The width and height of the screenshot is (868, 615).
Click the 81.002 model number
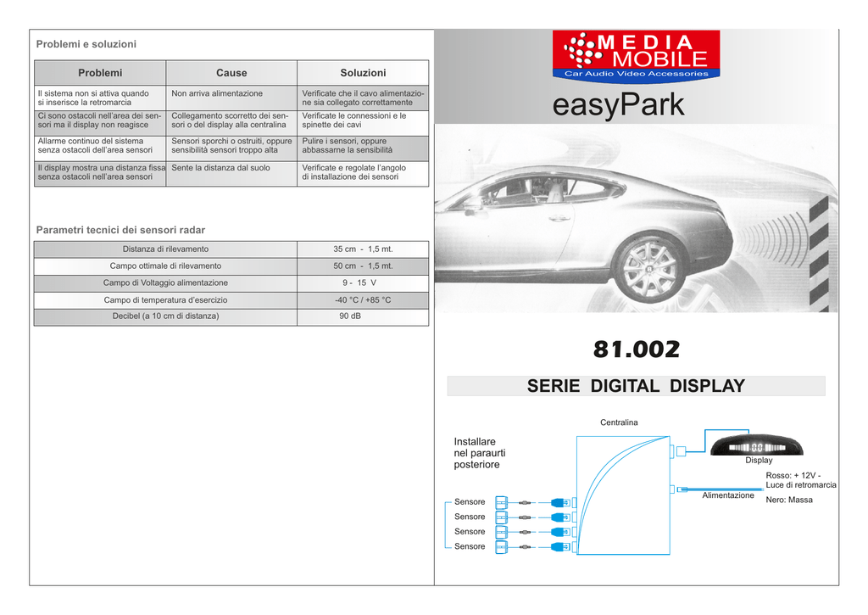(636, 349)
